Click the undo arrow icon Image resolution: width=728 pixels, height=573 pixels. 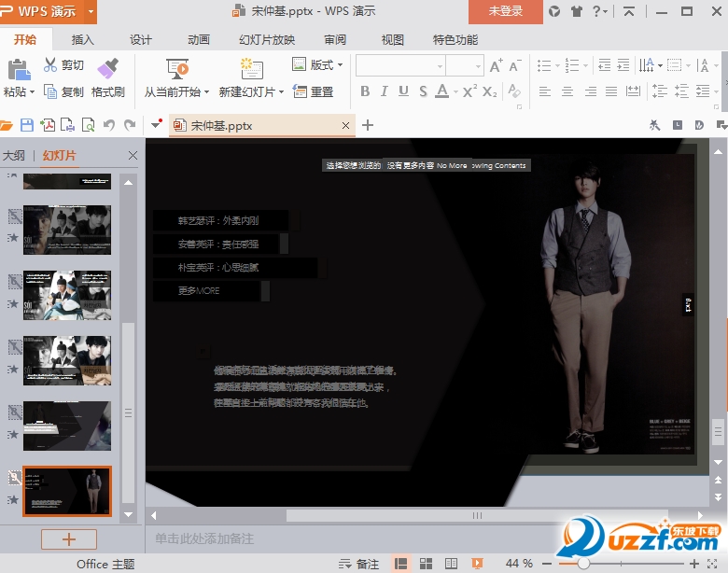[x=109, y=125]
